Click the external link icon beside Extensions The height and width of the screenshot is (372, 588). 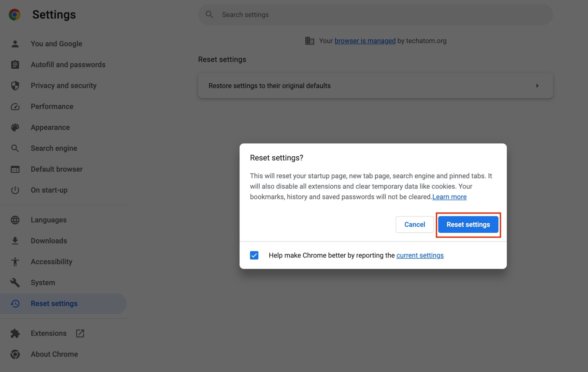tap(80, 333)
